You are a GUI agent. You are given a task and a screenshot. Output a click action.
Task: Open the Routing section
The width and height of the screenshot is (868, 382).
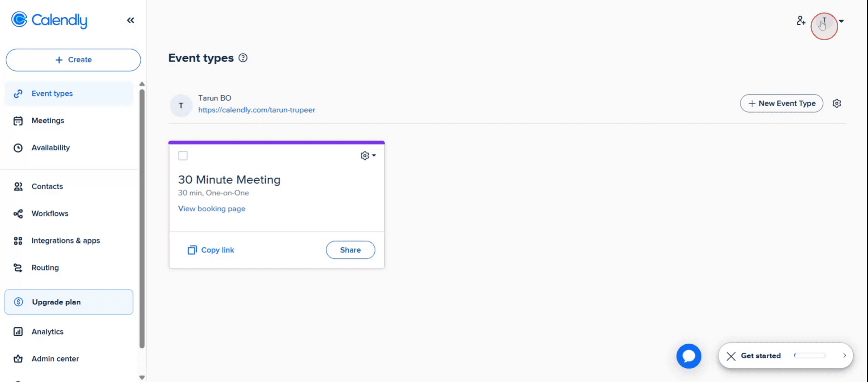point(45,267)
